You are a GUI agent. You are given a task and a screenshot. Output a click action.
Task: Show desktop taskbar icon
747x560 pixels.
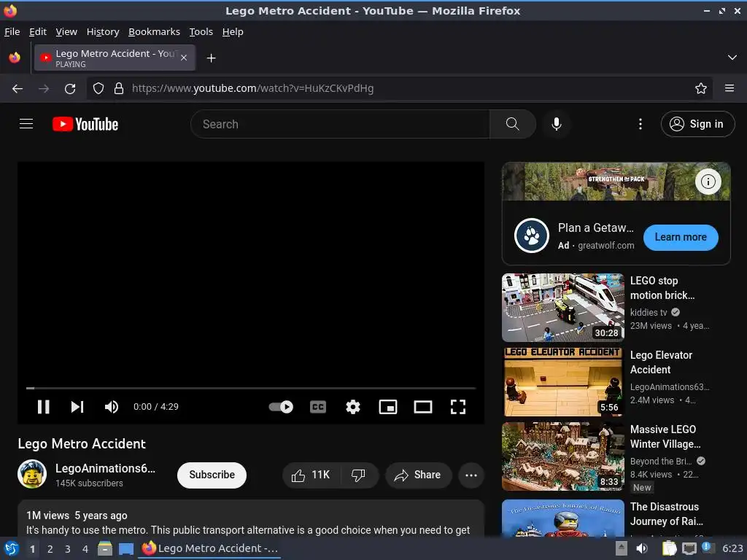click(x=125, y=548)
